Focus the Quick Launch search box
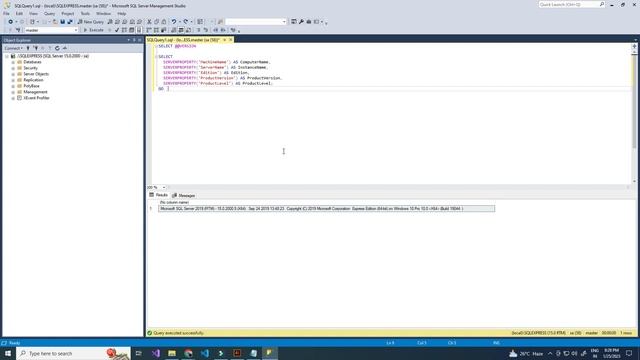Image resolution: width=640 pixels, height=360 pixels. tap(569, 4)
